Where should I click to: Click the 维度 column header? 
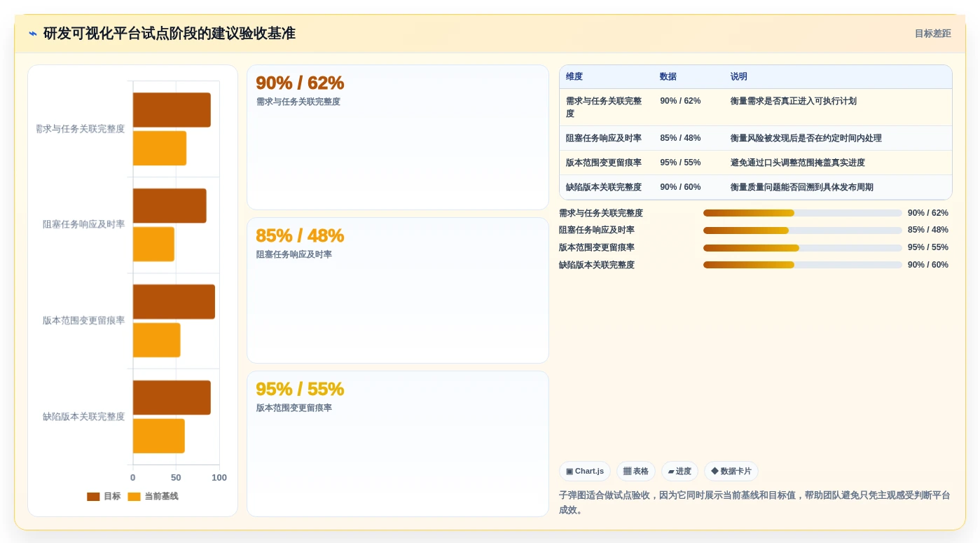point(574,76)
